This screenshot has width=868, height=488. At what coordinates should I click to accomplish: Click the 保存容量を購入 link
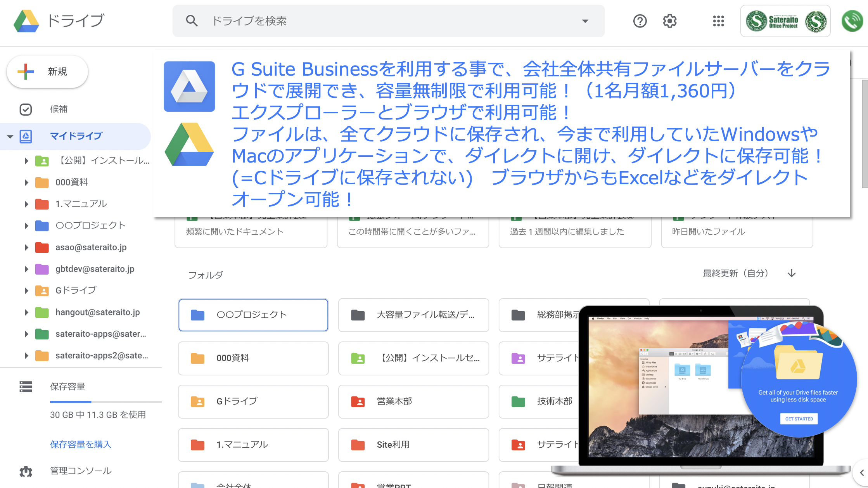(81, 445)
